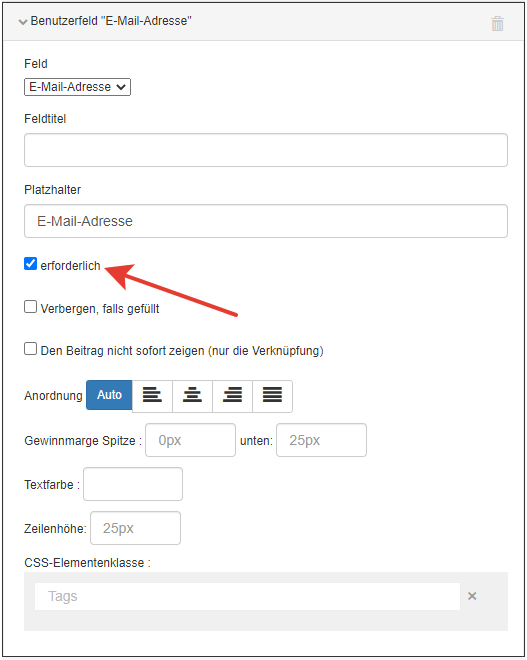Screen dimensions: 527x660
Task: Pick the right-align icon in Anordnung
Action: (232, 396)
